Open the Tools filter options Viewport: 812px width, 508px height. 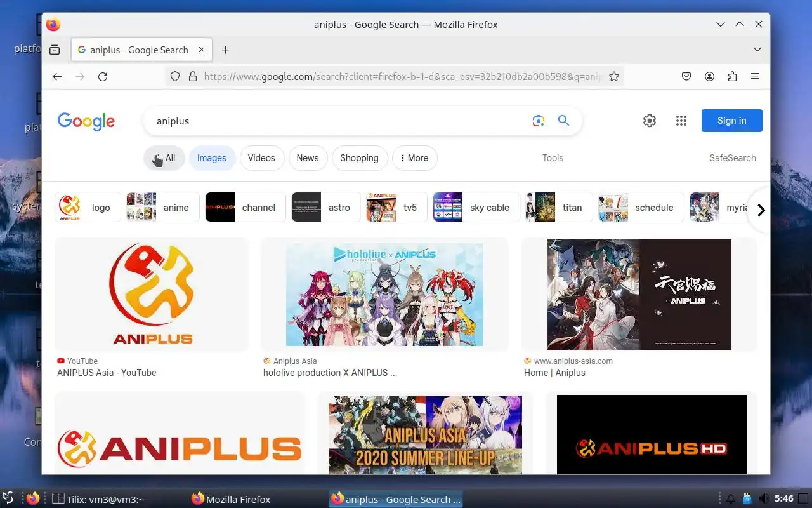coord(553,158)
